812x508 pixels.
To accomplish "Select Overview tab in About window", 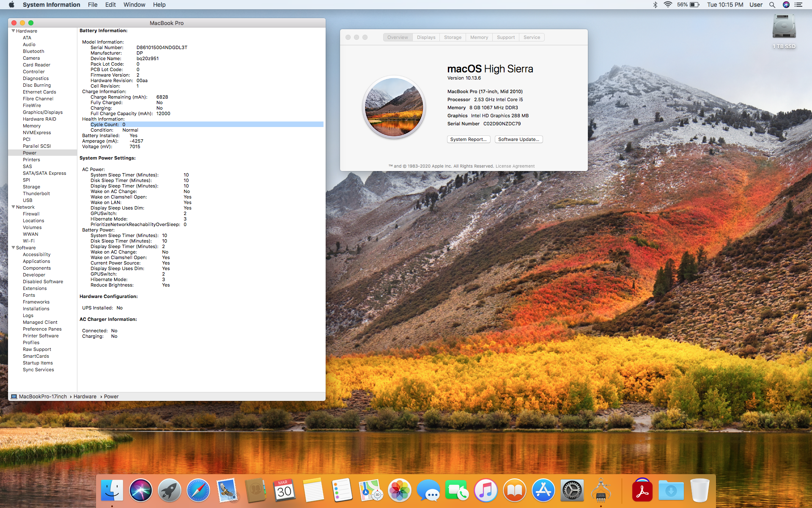I will 398,37.
